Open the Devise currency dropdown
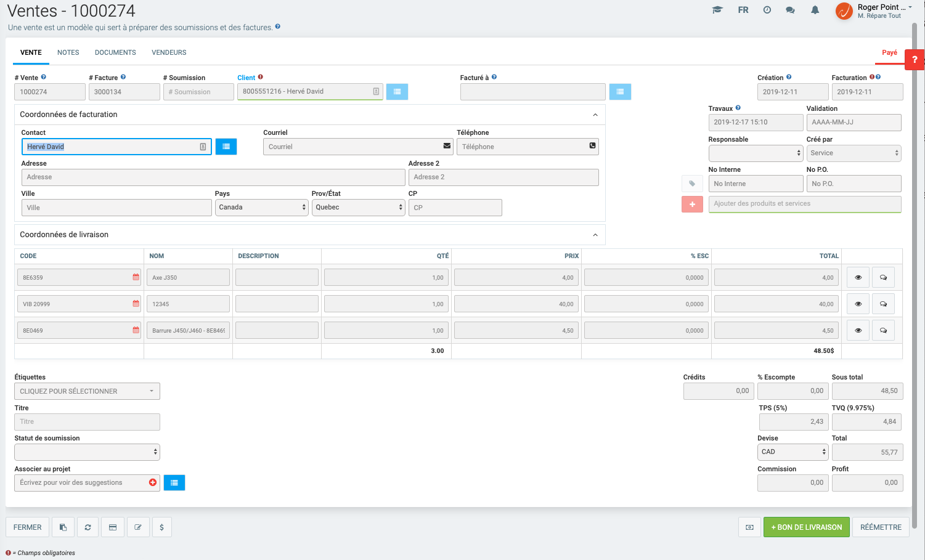 point(793,452)
